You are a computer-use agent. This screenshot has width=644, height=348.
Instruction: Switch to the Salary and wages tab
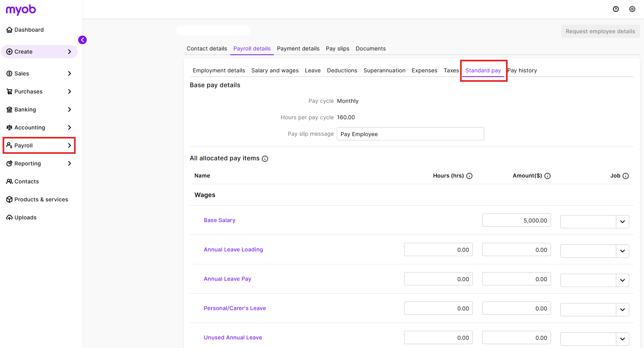275,70
